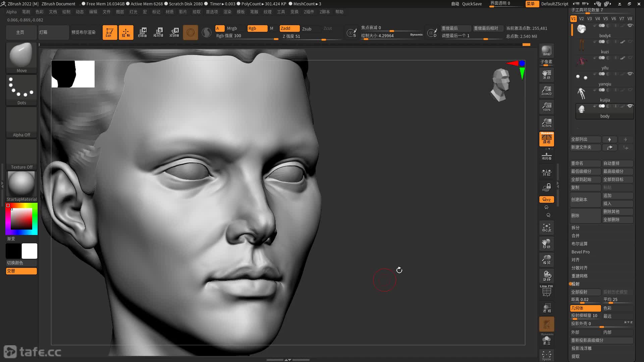
Task: Select the Scale axis (缩放轴) tool
Action: [x=158, y=33]
